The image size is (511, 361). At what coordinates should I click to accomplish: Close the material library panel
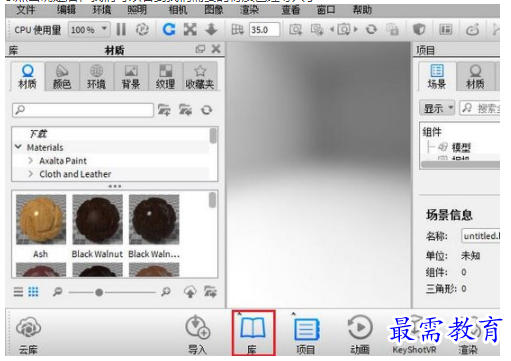tap(216, 49)
